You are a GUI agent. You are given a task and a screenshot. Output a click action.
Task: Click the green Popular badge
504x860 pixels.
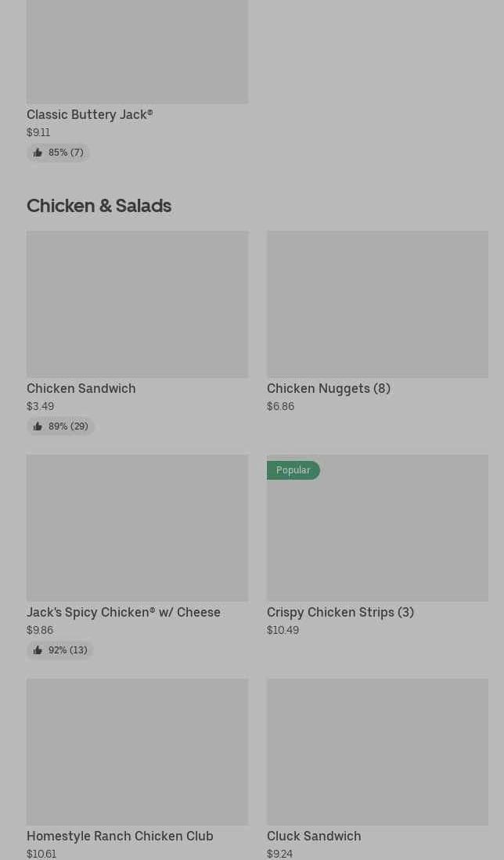click(x=293, y=470)
